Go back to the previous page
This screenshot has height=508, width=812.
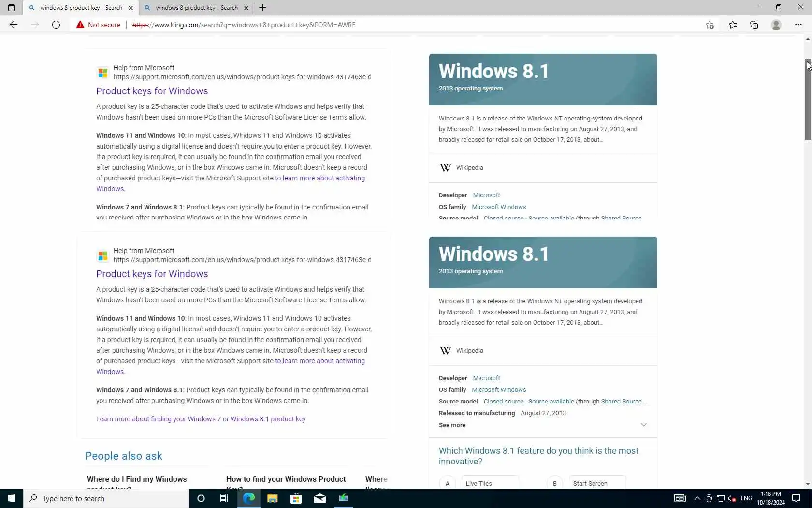coord(14,25)
